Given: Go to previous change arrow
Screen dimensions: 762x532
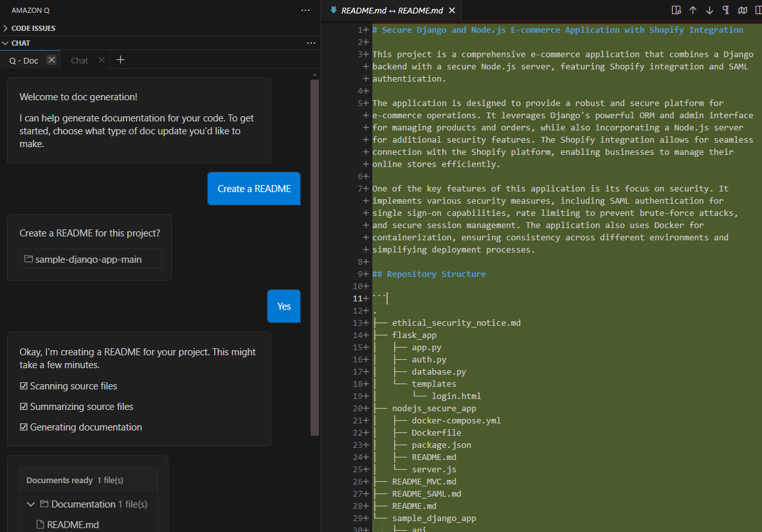Looking at the screenshot, I should coord(693,10).
